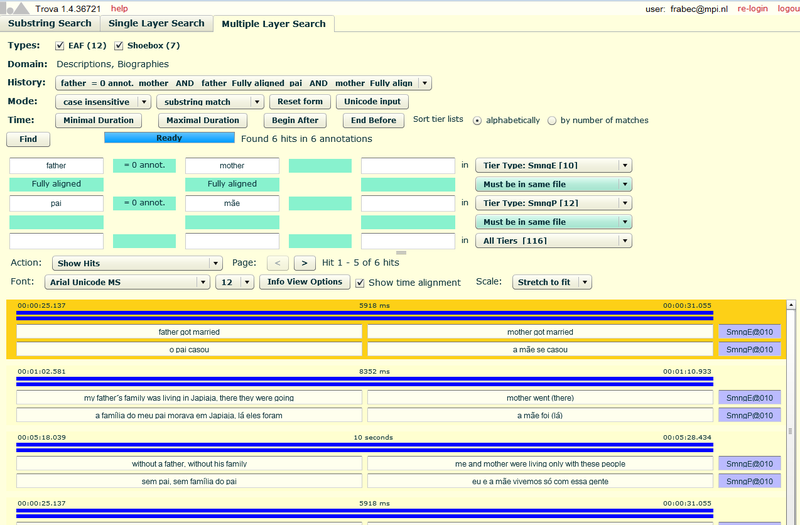This screenshot has width=800, height=525.
Task: Select annotation 'a mãe se casou'
Action: 540,349
